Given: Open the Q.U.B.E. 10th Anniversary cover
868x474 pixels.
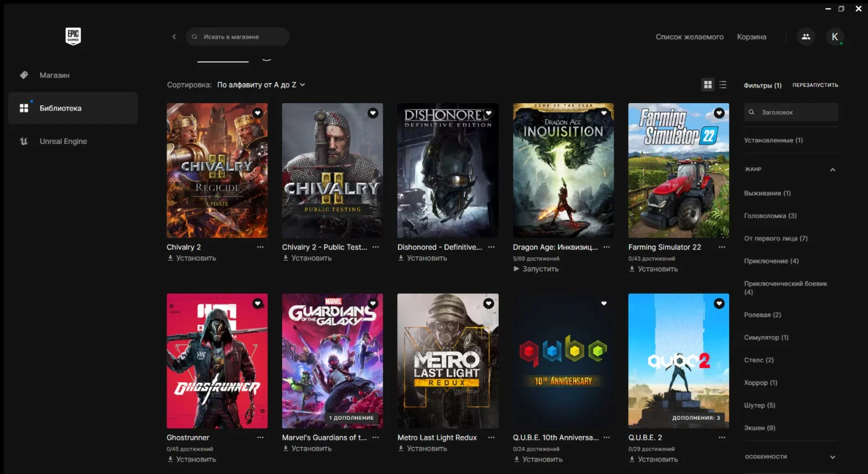Looking at the screenshot, I should click(563, 361).
